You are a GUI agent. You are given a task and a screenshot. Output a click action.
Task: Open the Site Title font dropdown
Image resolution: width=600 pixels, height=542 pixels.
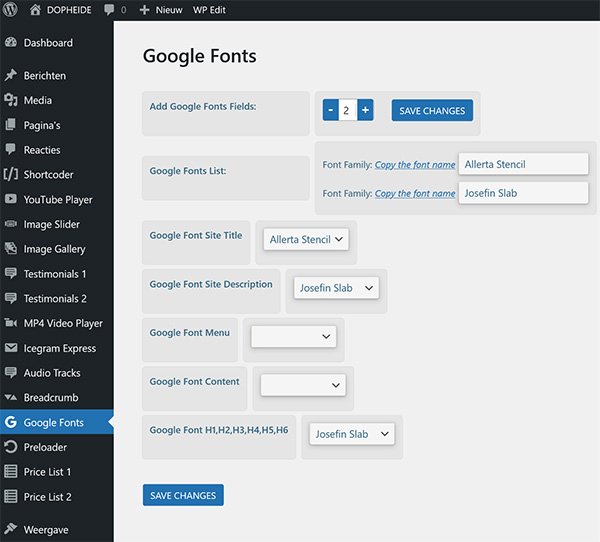[x=306, y=240]
